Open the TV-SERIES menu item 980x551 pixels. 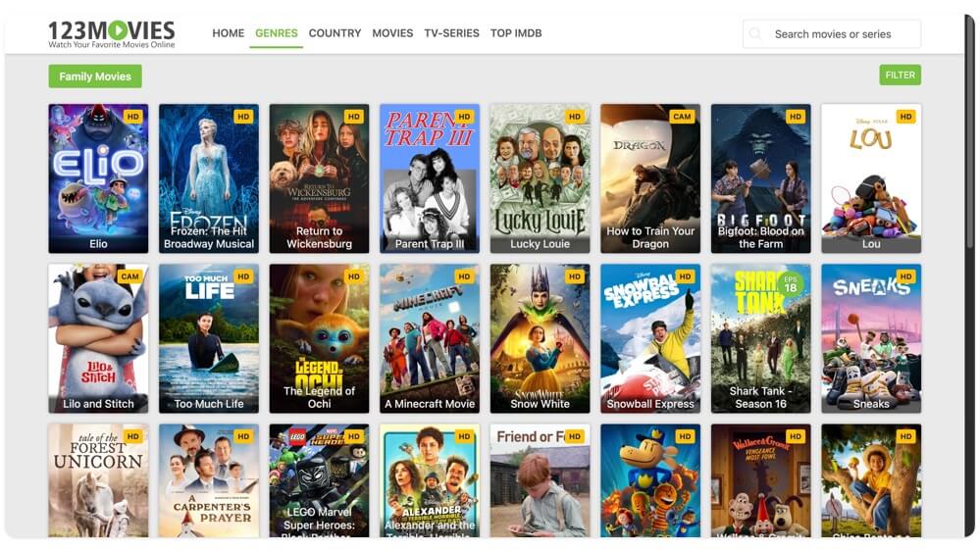tap(451, 33)
